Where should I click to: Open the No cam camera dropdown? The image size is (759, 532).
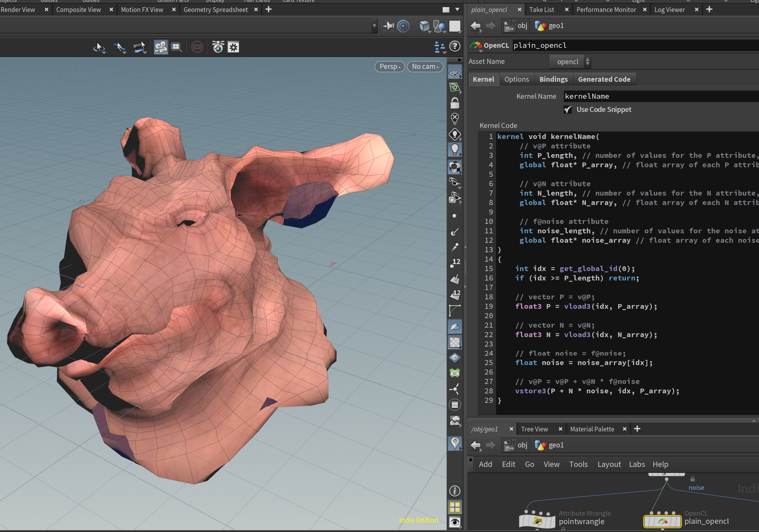click(x=425, y=66)
